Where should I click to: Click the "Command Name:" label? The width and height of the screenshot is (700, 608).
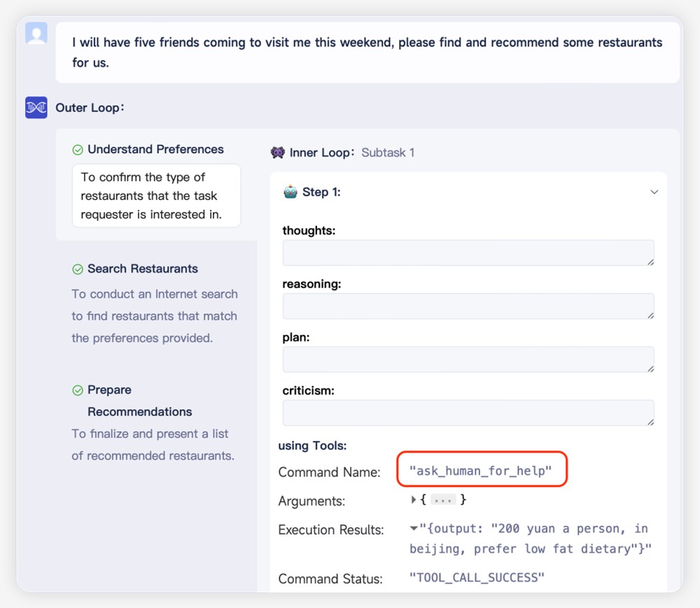click(x=330, y=472)
